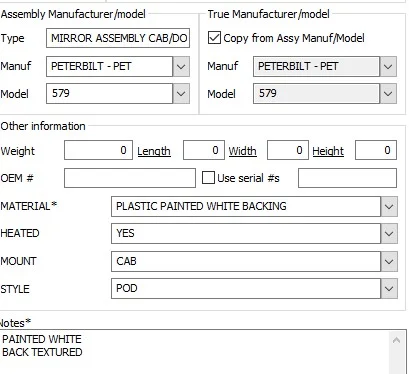Click the Width link label
409x374 pixels.
click(242, 151)
